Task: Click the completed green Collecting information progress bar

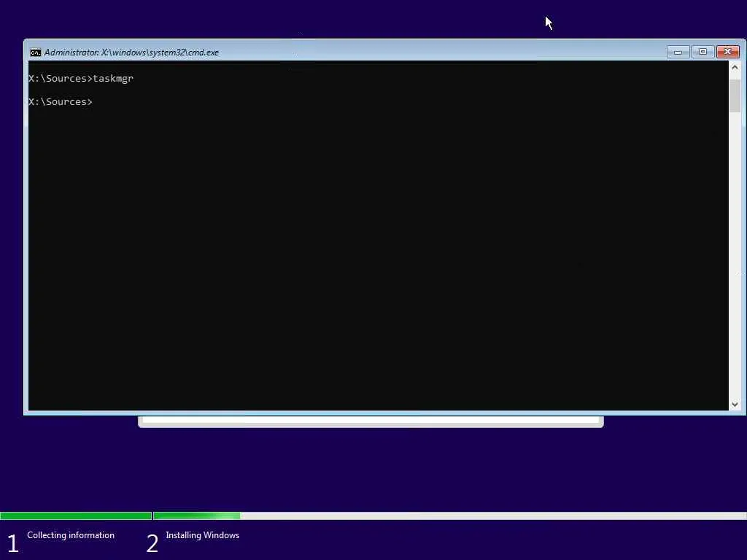Action: tap(76, 516)
